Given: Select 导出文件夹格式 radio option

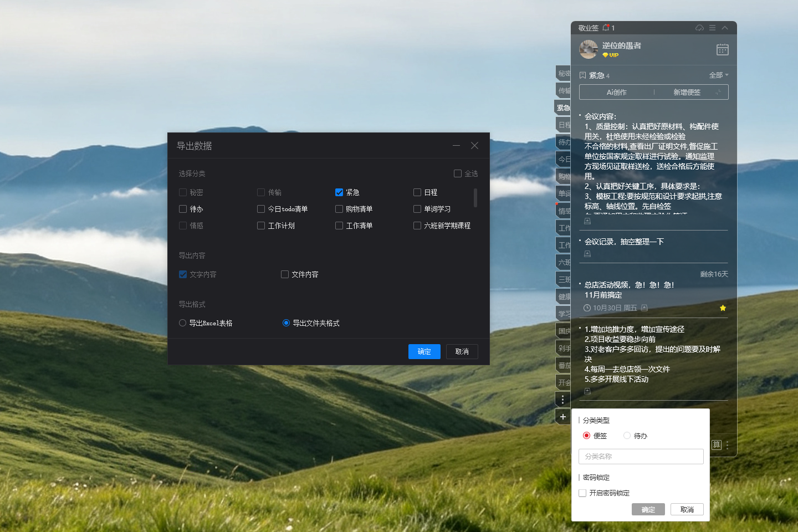Looking at the screenshot, I should tap(286, 323).
